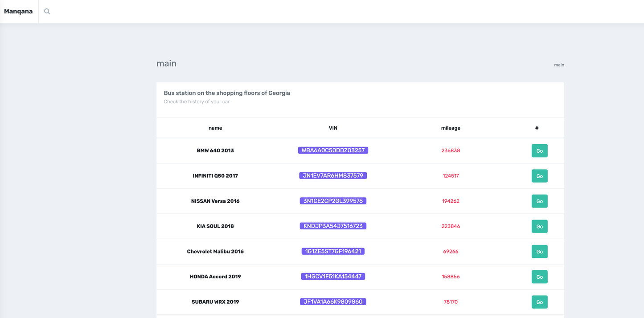
Task: Open the Manqana home logo
Action: pos(18,12)
